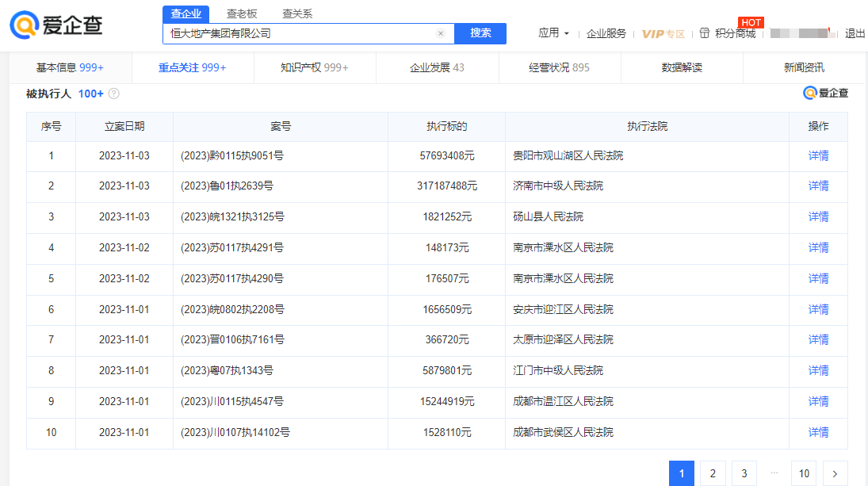Open 详情 for case (2023)黔0115执9051号
The image size is (868, 486).
tap(817, 155)
